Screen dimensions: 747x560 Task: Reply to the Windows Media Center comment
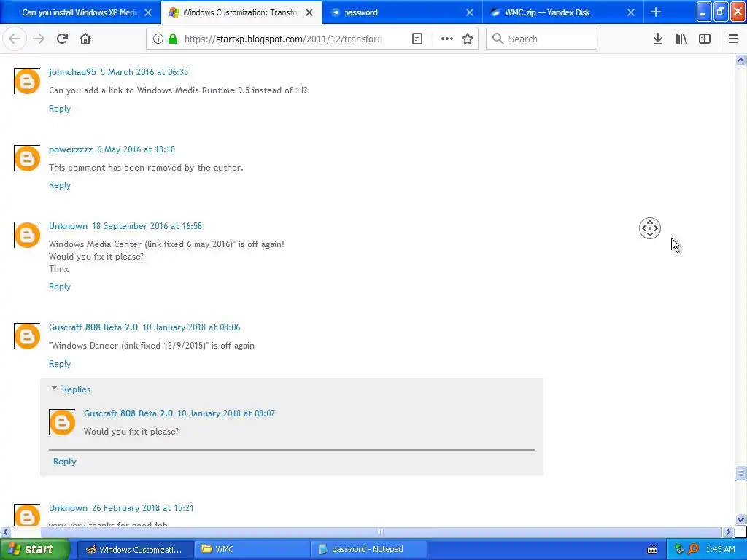click(x=60, y=287)
